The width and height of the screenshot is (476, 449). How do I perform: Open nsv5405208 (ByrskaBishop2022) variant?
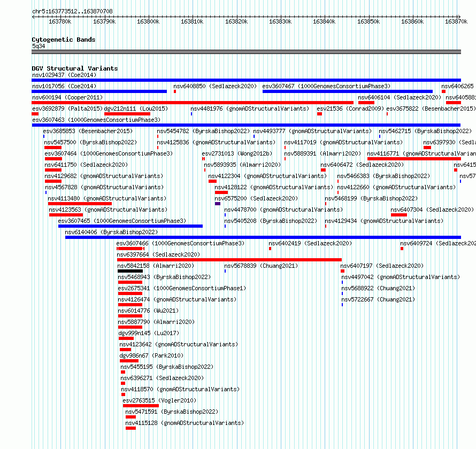coord(271,221)
